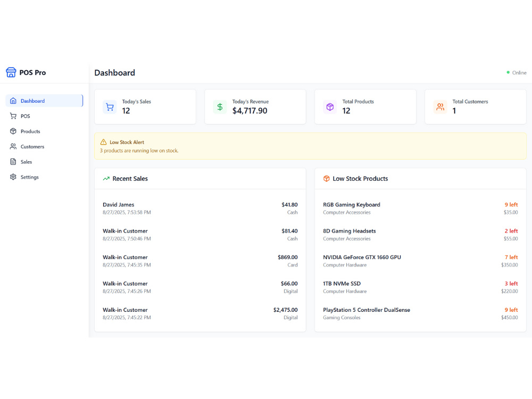Click the $35.00 price for the gaming keyboard
The width and height of the screenshot is (532, 399).
[x=511, y=212]
